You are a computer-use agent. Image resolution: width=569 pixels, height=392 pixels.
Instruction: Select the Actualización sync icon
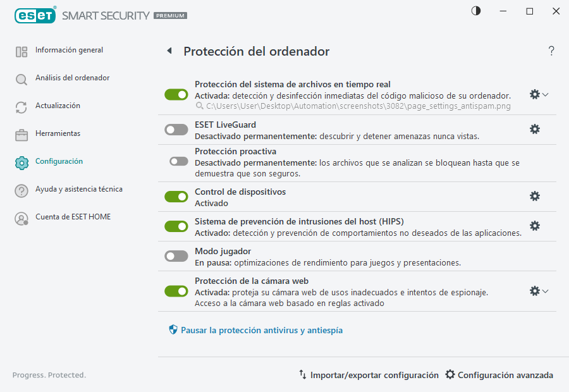click(x=21, y=106)
